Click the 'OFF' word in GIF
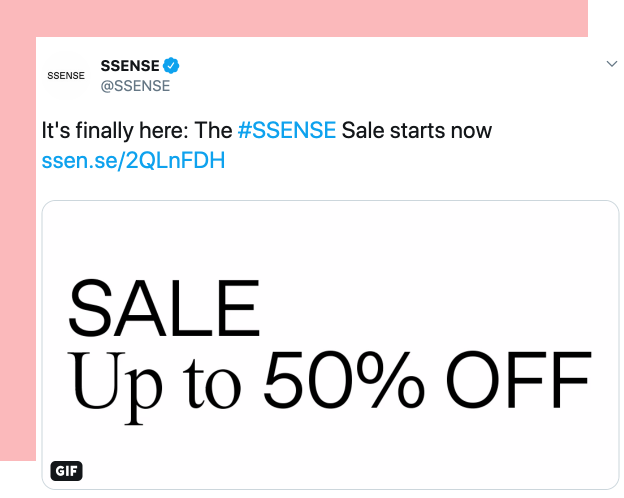The image size is (624, 498). pyautogui.click(x=518, y=380)
